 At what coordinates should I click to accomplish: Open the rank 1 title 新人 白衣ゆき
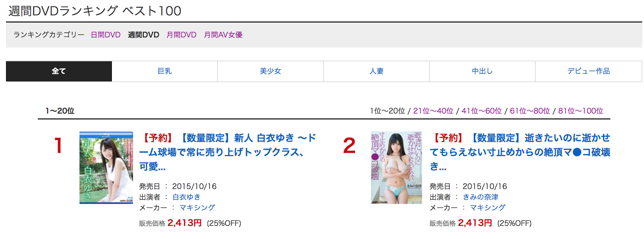[x=228, y=152]
